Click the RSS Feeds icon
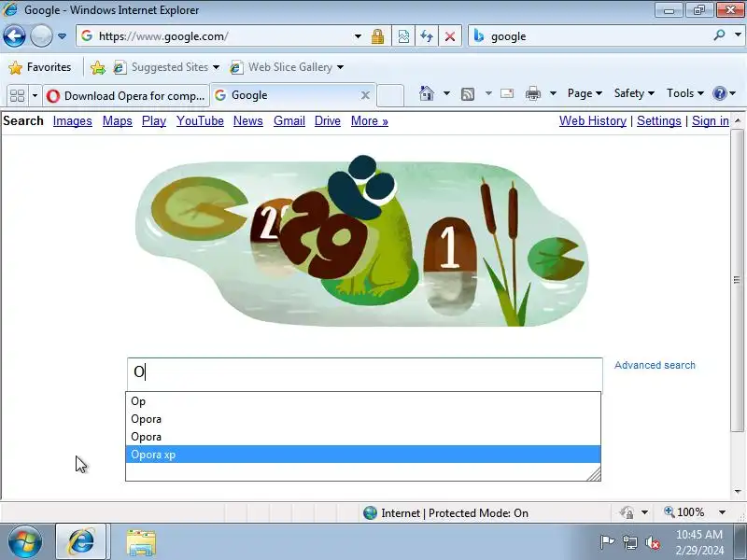Image resolution: width=747 pixels, height=560 pixels. [x=468, y=94]
